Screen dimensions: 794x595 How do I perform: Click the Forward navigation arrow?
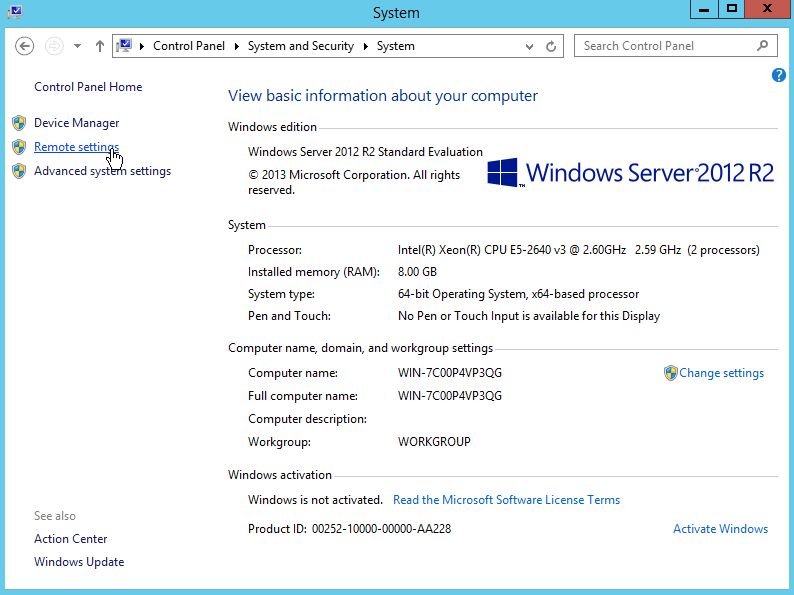click(x=54, y=46)
